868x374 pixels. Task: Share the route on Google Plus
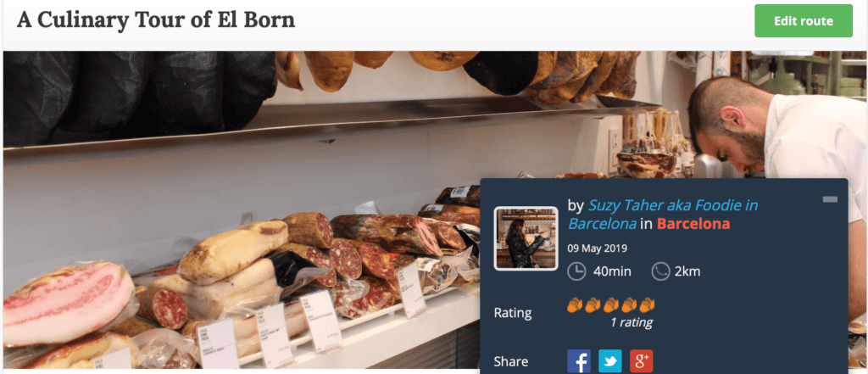[641, 361]
